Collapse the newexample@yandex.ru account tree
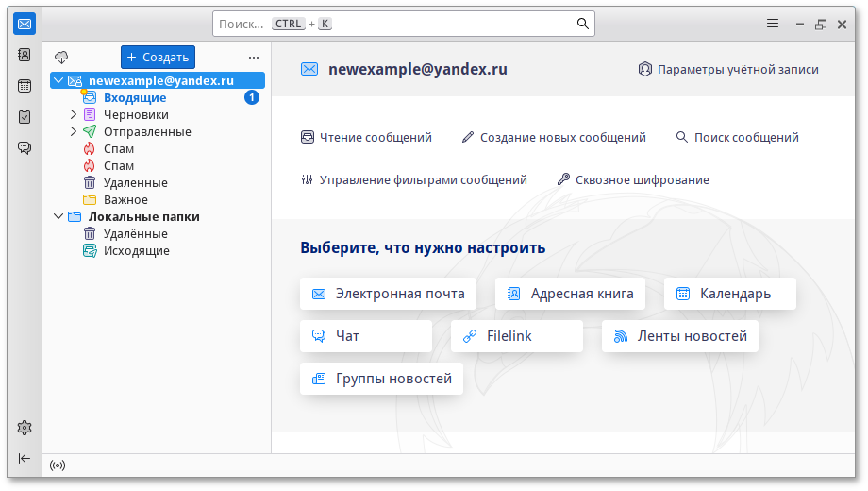This screenshot has height=491, width=868. click(x=58, y=81)
